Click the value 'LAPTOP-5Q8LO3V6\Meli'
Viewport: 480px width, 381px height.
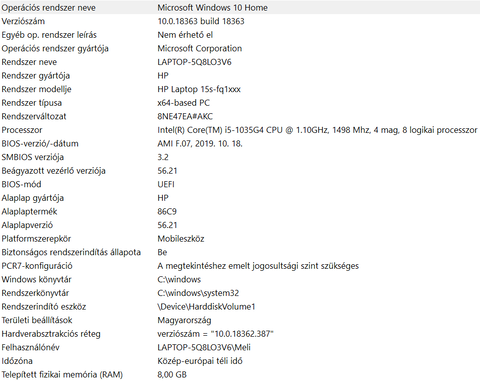coord(204,348)
